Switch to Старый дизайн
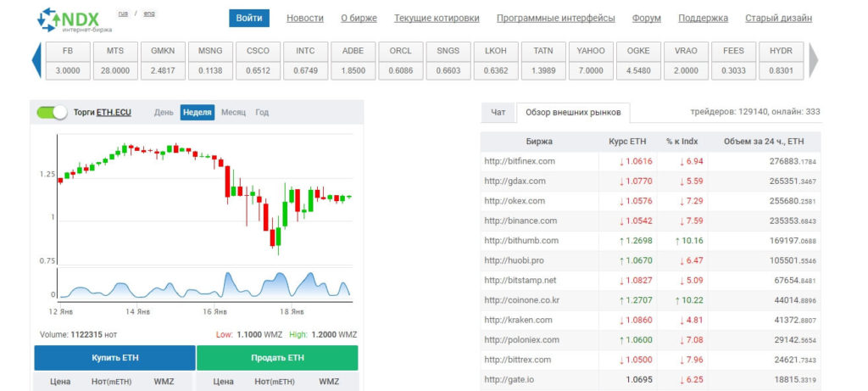The height and width of the screenshot is (391, 868). coord(778,19)
